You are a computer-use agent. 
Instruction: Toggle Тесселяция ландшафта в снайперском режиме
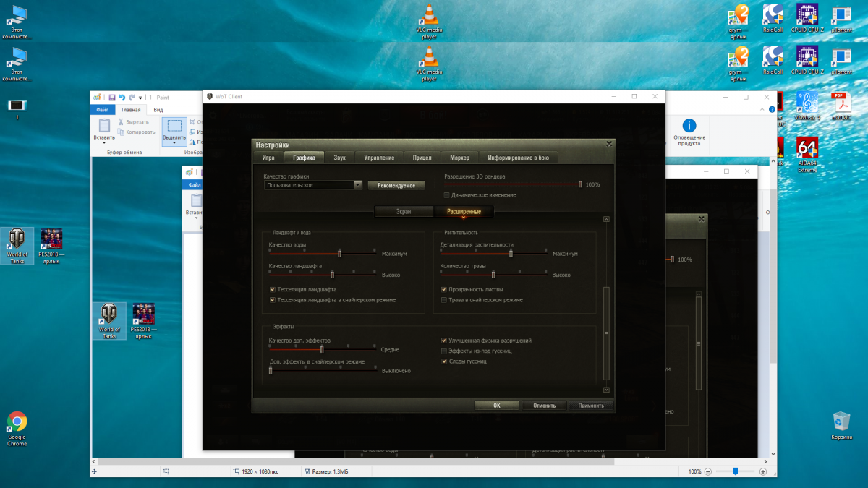tap(272, 299)
